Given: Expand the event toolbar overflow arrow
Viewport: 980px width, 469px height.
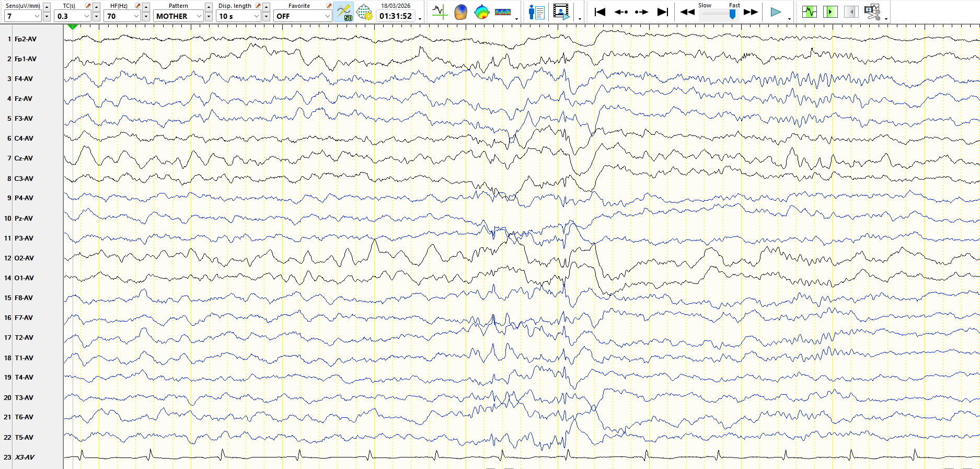Looking at the screenshot, I should click(x=886, y=19).
